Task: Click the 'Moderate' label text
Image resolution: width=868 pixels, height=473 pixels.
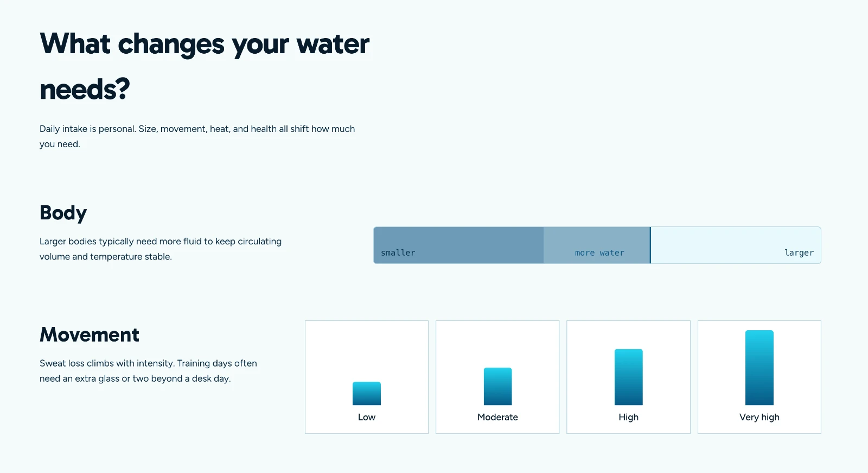Action: click(x=497, y=417)
